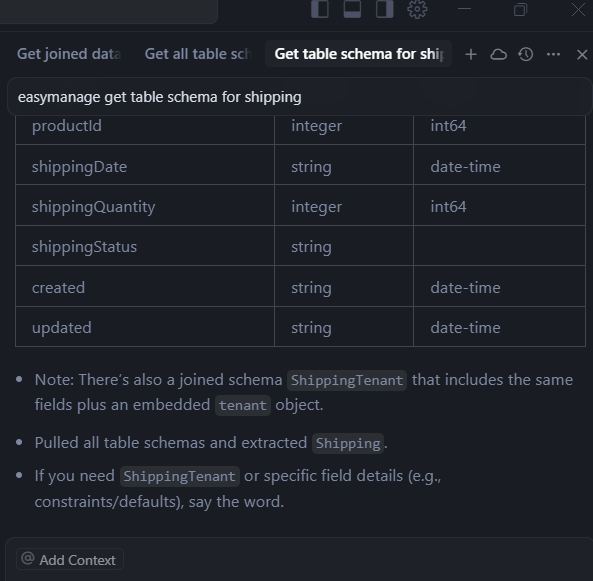Click the text 'Pulled all table schemas and extracted'
This screenshot has height=581, width=593.
pos(171,443)
